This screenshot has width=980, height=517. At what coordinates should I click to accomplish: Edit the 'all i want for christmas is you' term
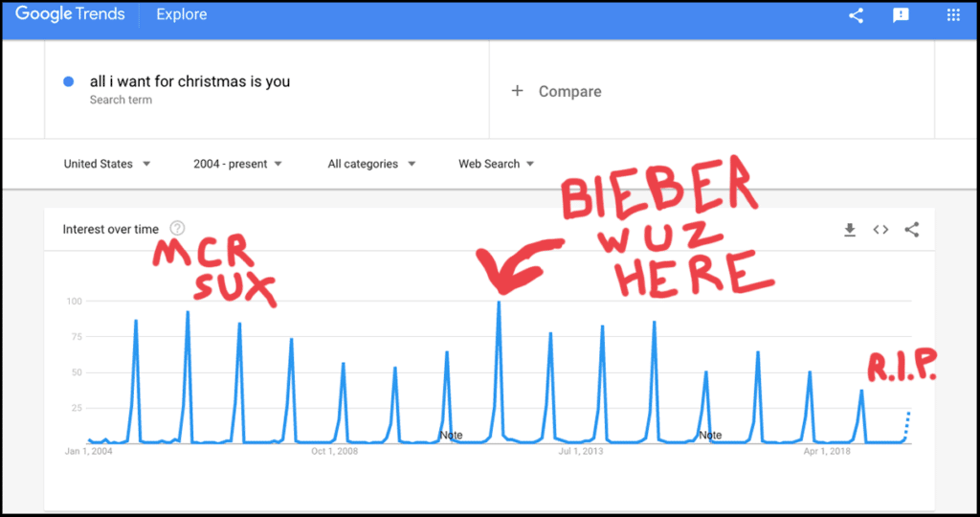[190, 81]
